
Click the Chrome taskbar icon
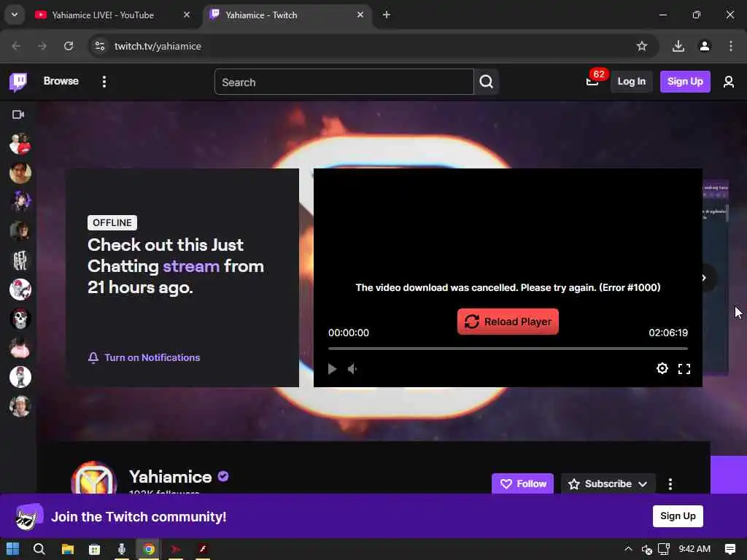tap(149, 549)
